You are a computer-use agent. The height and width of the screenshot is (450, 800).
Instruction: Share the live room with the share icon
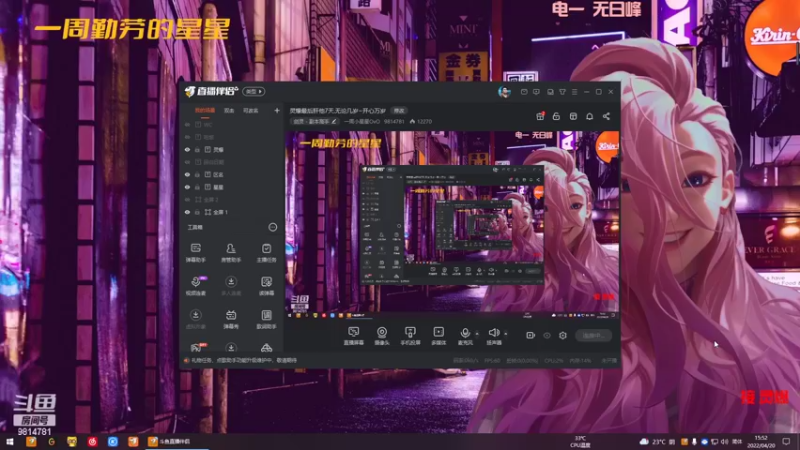coord(606,116)
